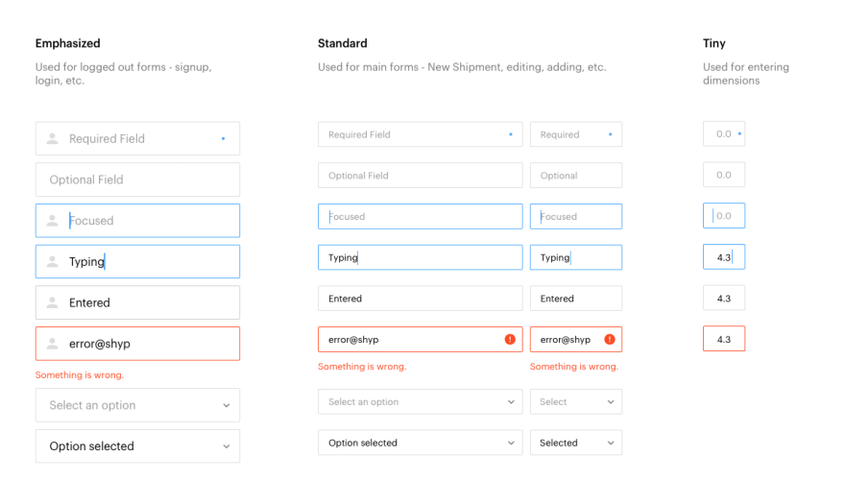Click the narrow Standard Entered input
This screenshot has height=504, width=845.
pyautogui.click(x=576, y=299)
